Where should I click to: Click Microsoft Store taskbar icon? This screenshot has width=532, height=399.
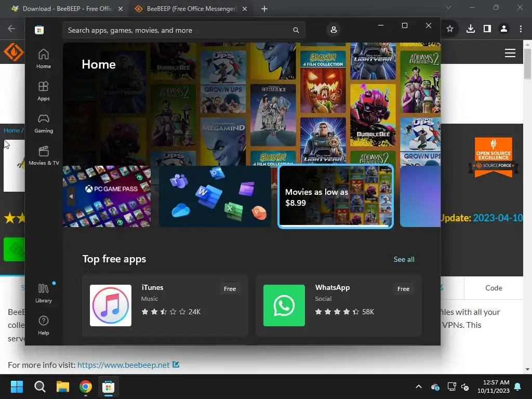pos(109,387)
